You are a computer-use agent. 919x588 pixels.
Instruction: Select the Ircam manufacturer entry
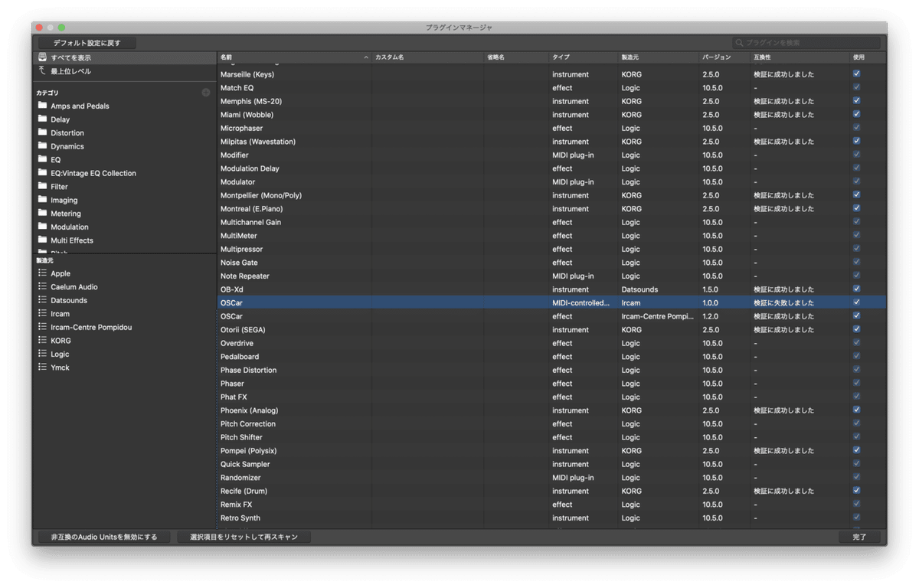point(124,313)
